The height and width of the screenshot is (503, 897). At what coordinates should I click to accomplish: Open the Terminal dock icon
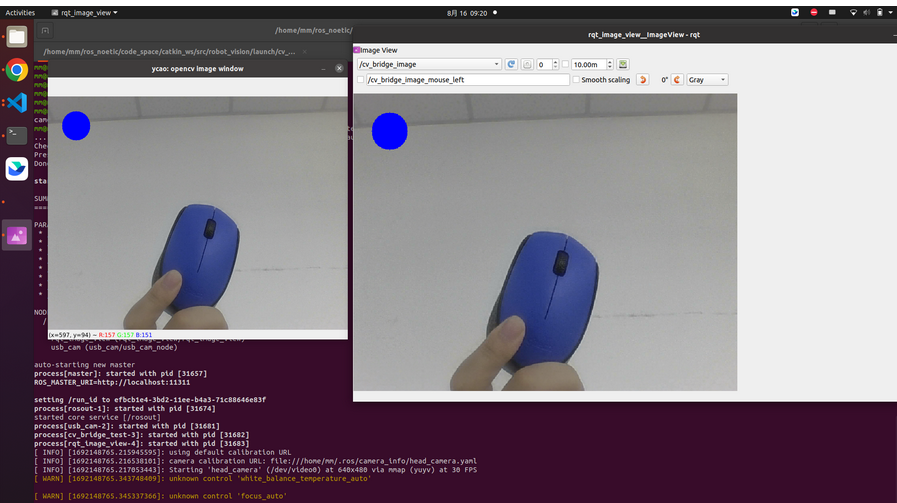[x=17, y=135]
